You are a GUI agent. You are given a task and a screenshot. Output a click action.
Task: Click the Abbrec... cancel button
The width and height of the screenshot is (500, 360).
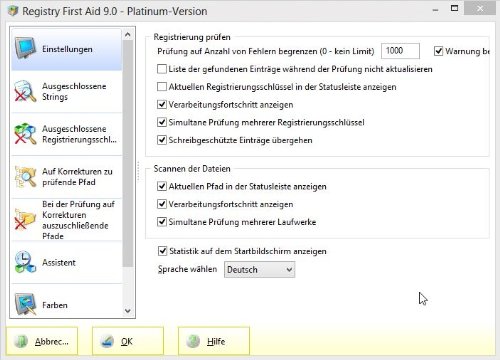[42, 341]
